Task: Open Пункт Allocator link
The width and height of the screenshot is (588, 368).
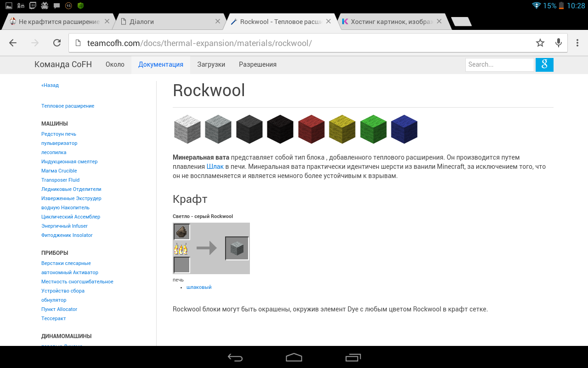Action: (x=59, y=309)
